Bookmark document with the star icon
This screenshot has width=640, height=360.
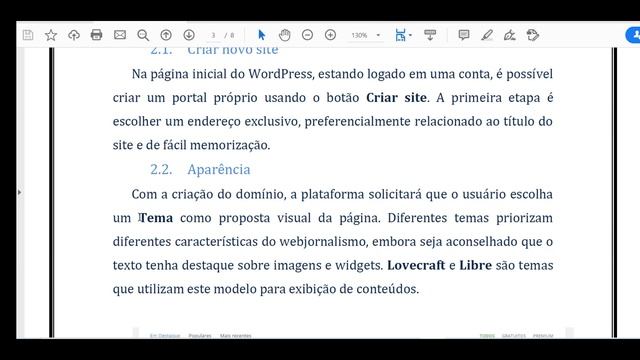[51, 35]
